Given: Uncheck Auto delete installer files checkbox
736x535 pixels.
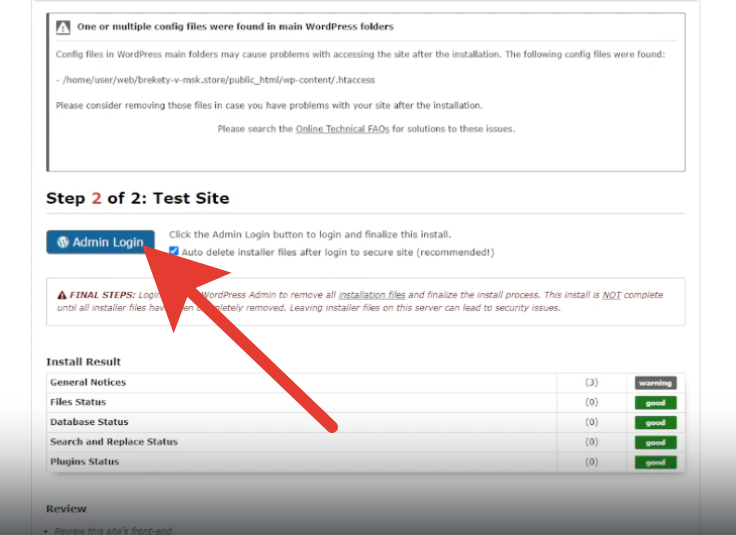Looking at the screenshot, I should tap(174, 252).
